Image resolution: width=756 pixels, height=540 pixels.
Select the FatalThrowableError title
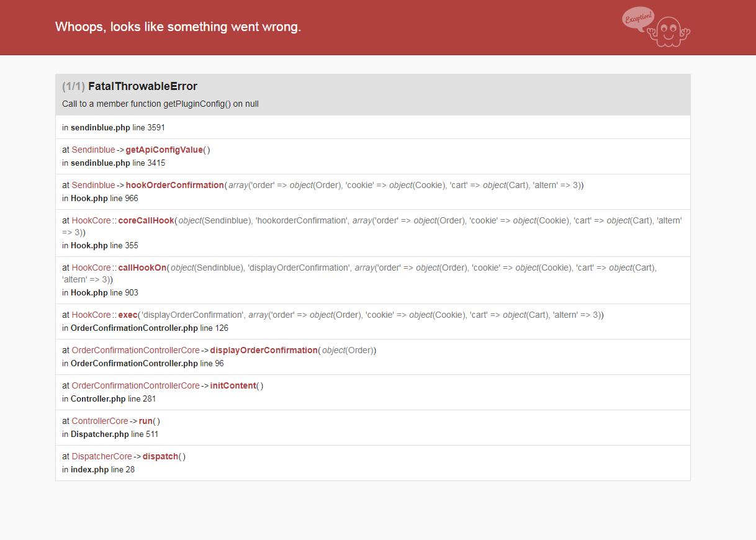143,86
